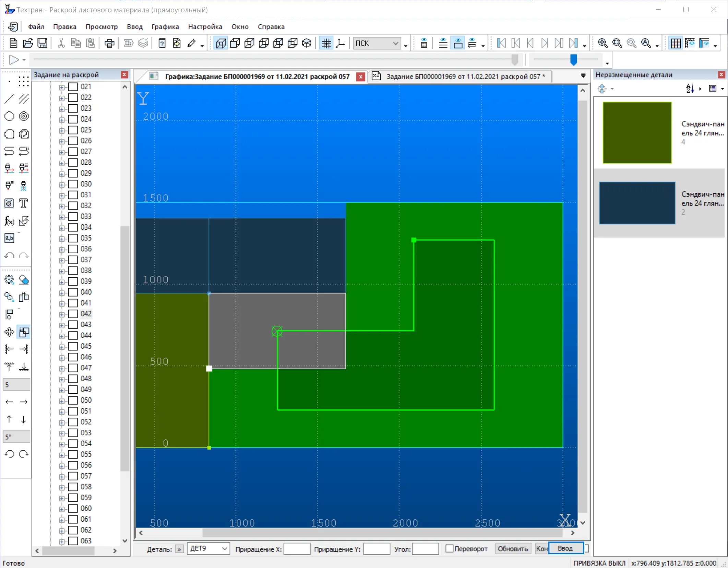Click the Приращение X input field
This screenshot has height=568, width=728.
coord(297,548)
